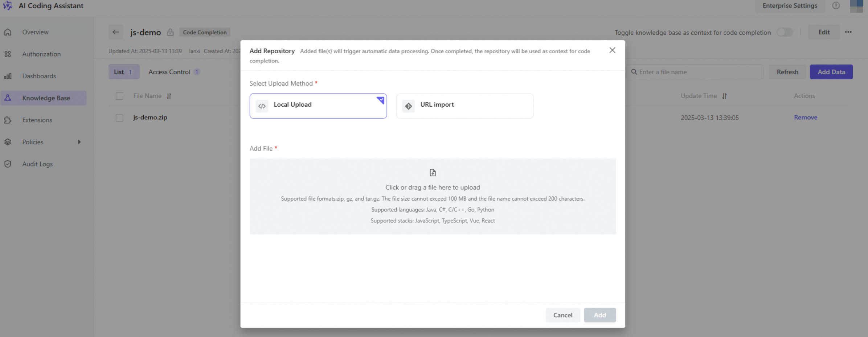
Task: Click the URL import diamond icon
Action: click(409, 106)
